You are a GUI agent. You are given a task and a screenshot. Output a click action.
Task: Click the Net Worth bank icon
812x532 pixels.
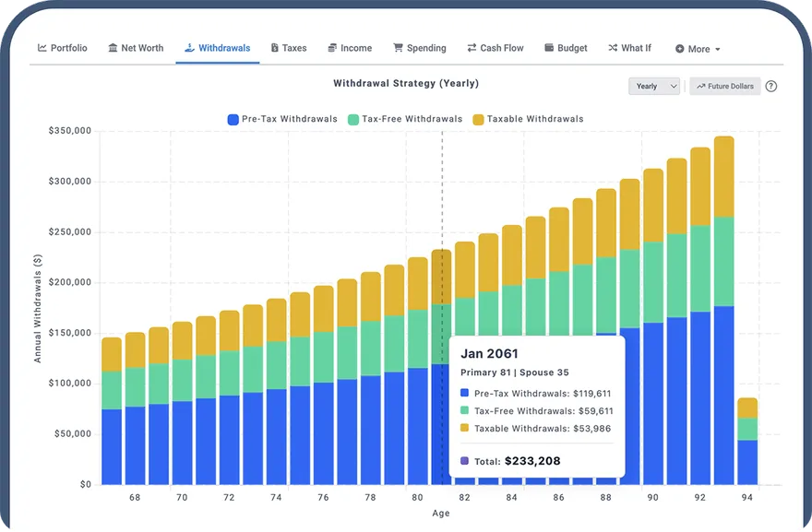pyautogui.click(x=113, y=48)
